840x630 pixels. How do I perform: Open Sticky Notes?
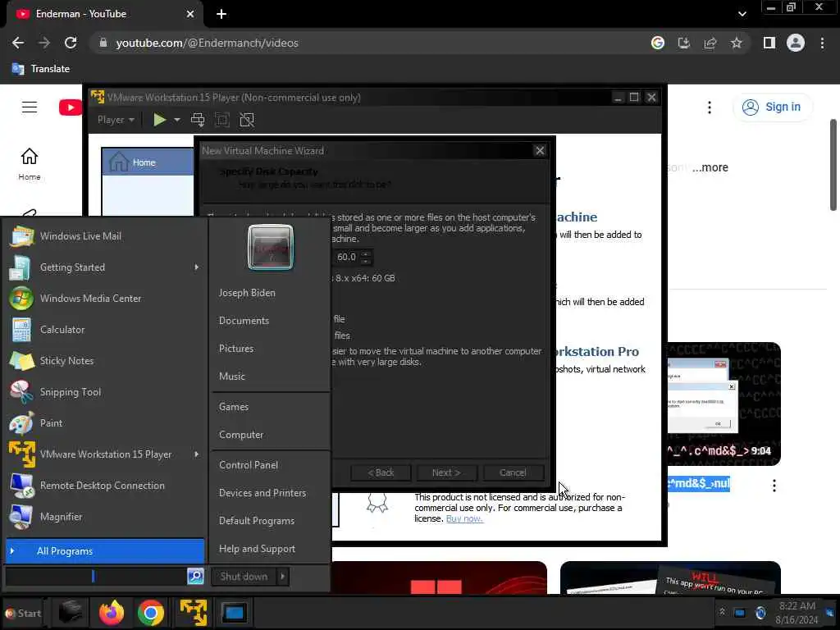(x=66, y=361)
